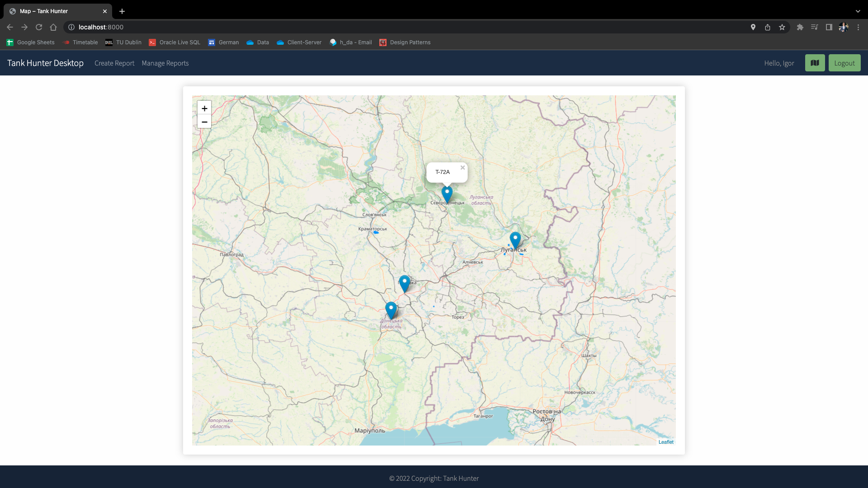868x488 pixels.
Task: Open Timetable bookmark
Action: click(80, 42)
